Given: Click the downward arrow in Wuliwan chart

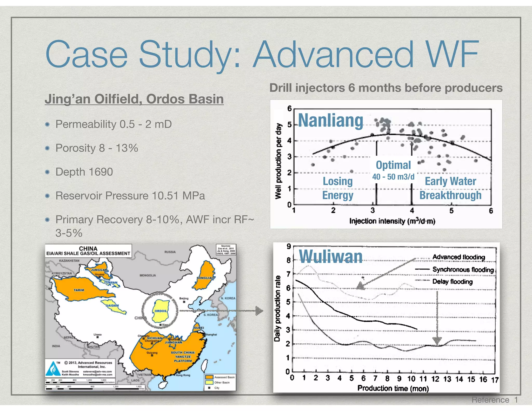Looking at the screenshot, I should pos(437,318).
